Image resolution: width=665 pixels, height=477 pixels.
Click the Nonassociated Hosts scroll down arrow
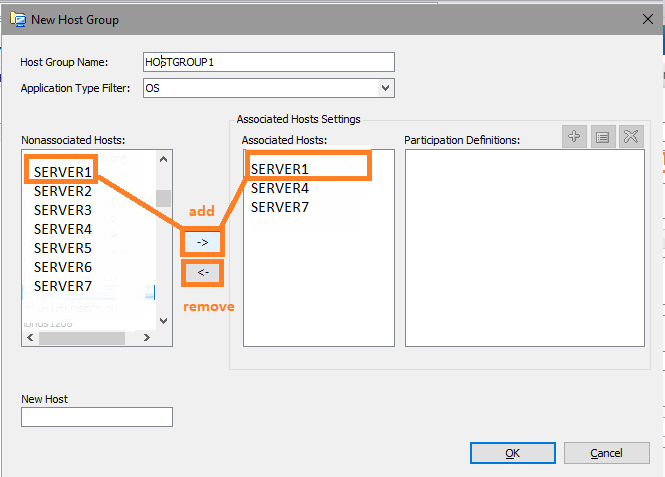pyautogui.click(x=163, y=321)
